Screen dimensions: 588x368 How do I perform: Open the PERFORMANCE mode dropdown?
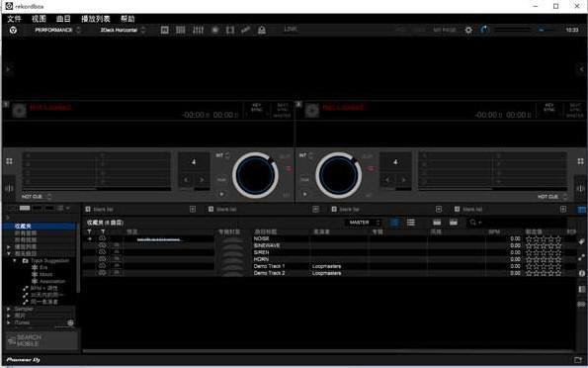click(x=57, y=30)
